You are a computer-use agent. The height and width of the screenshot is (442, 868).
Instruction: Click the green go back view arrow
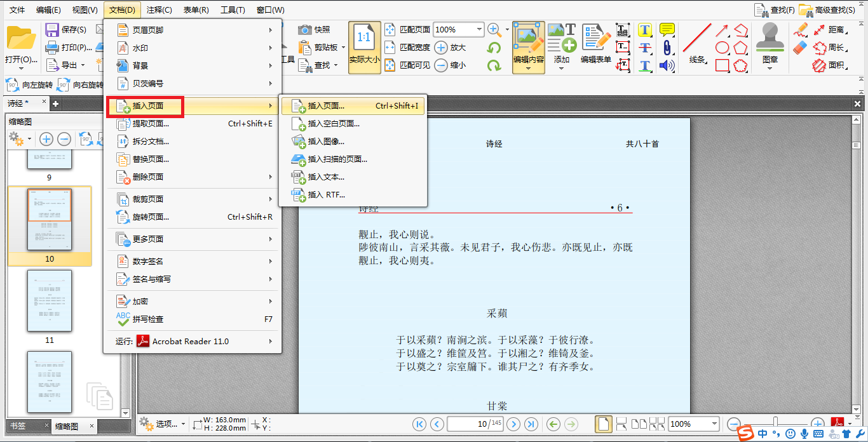click(x=553, y=424)
